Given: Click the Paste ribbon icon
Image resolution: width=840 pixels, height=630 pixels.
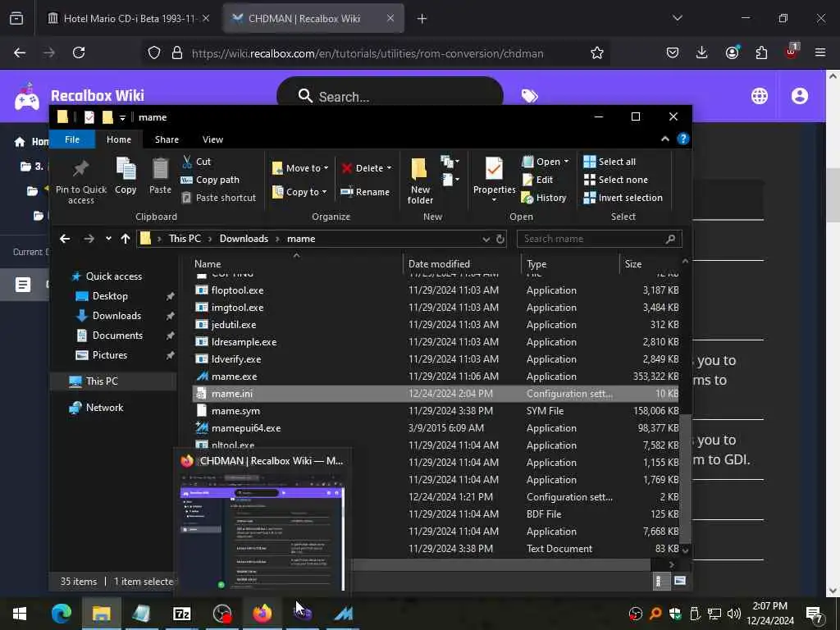Looking at the screenshot, I should 160,169.
